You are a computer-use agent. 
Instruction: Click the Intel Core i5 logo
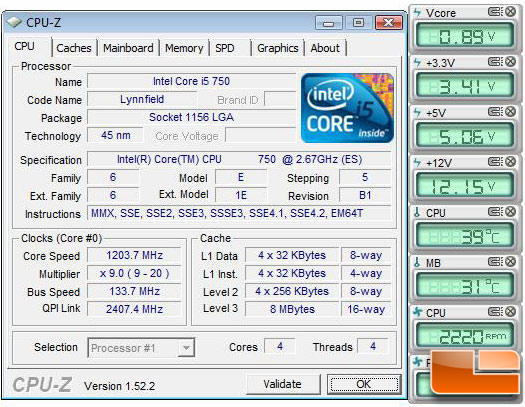[347, 108]
